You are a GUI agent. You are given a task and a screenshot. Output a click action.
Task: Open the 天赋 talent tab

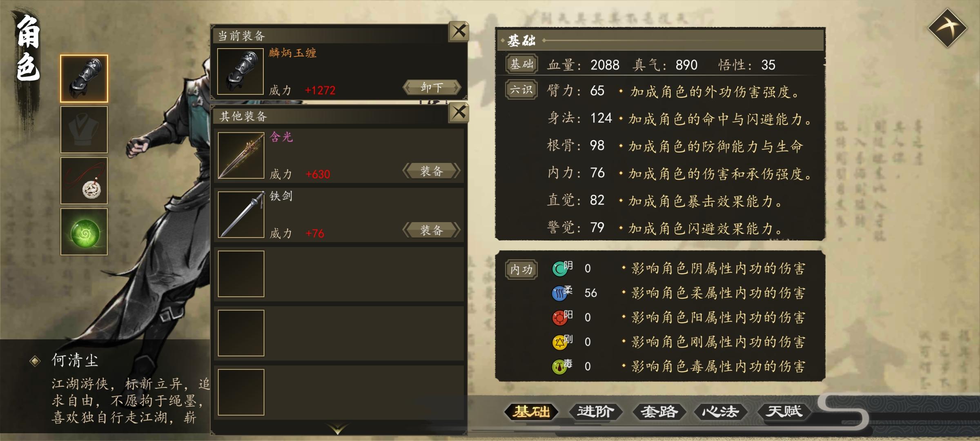click(x=784, y=412)
